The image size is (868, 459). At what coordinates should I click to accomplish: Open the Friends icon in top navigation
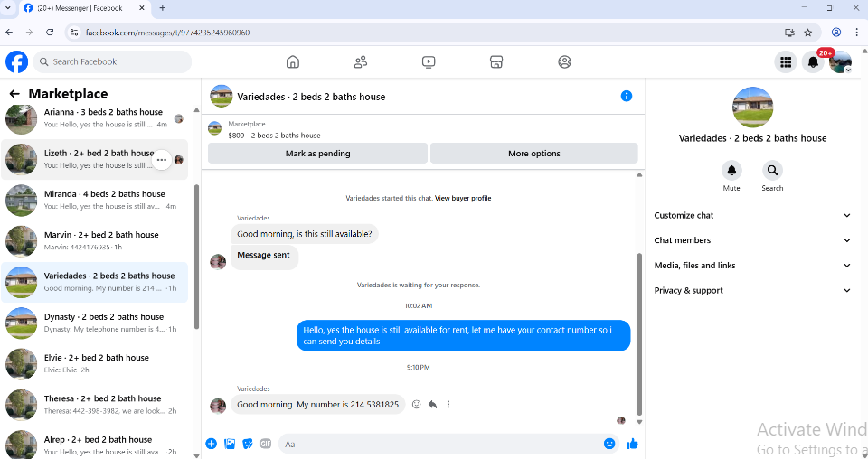click(361, 62)
